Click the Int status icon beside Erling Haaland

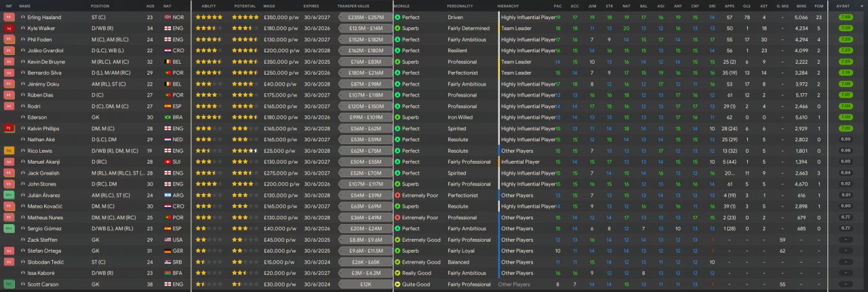coord(9,17)
